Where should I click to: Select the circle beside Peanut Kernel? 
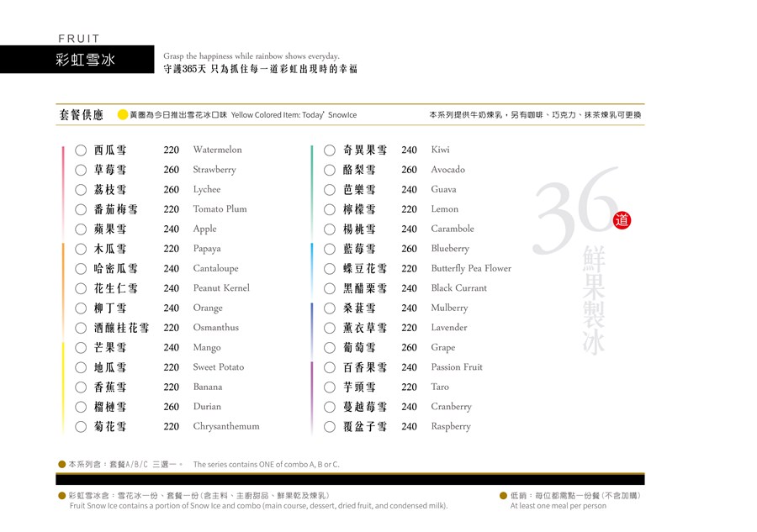[x=81, y=288]
